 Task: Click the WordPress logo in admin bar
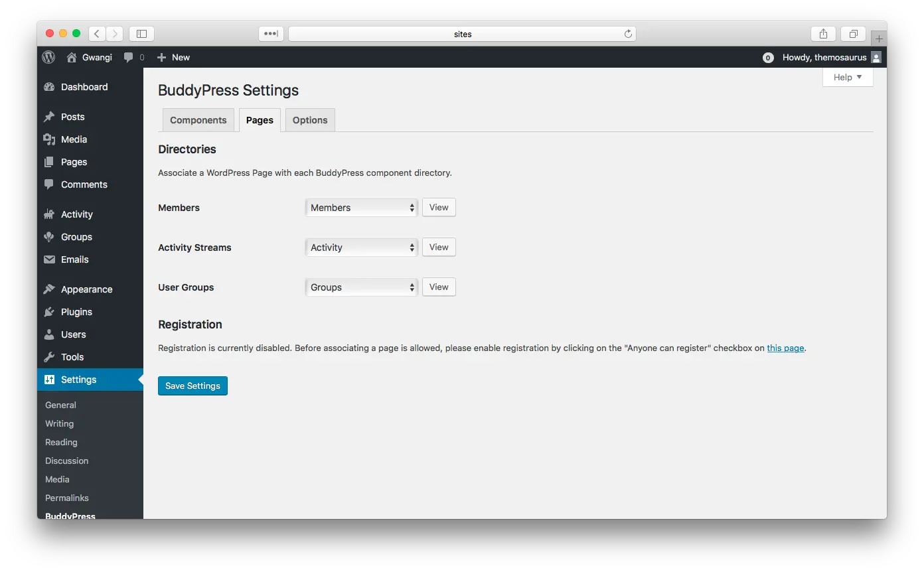[48, 57]
